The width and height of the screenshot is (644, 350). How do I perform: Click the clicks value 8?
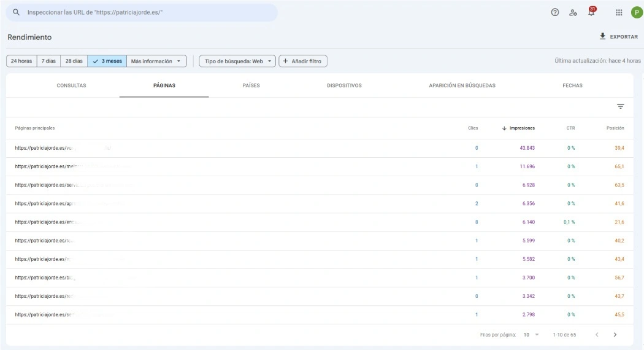pyautogui.click(x=477, y=222)
